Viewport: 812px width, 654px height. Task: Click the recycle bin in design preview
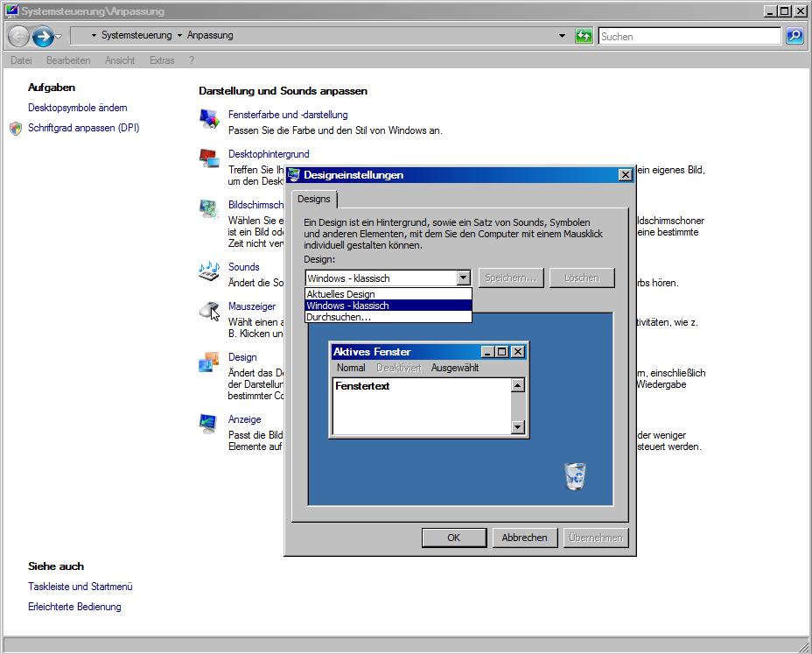(575, 476)
